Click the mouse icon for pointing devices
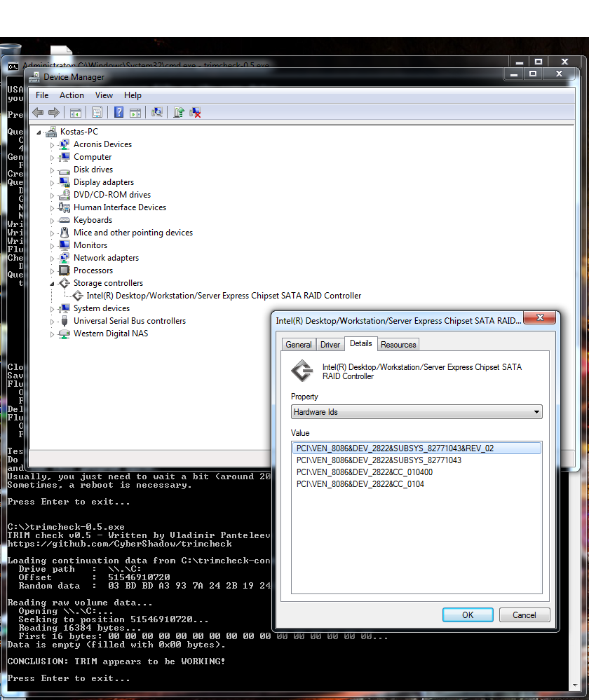 pos(65,233)
